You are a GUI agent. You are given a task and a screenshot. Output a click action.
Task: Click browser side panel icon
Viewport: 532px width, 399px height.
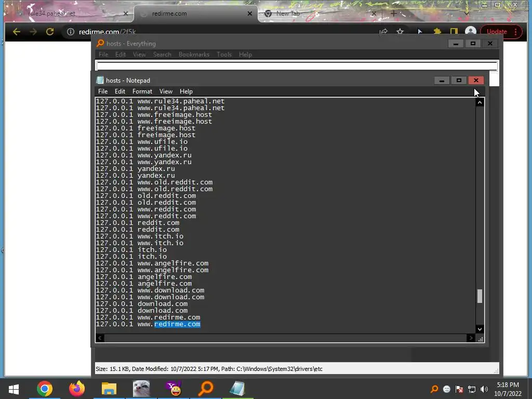click(x=454, y=32)
